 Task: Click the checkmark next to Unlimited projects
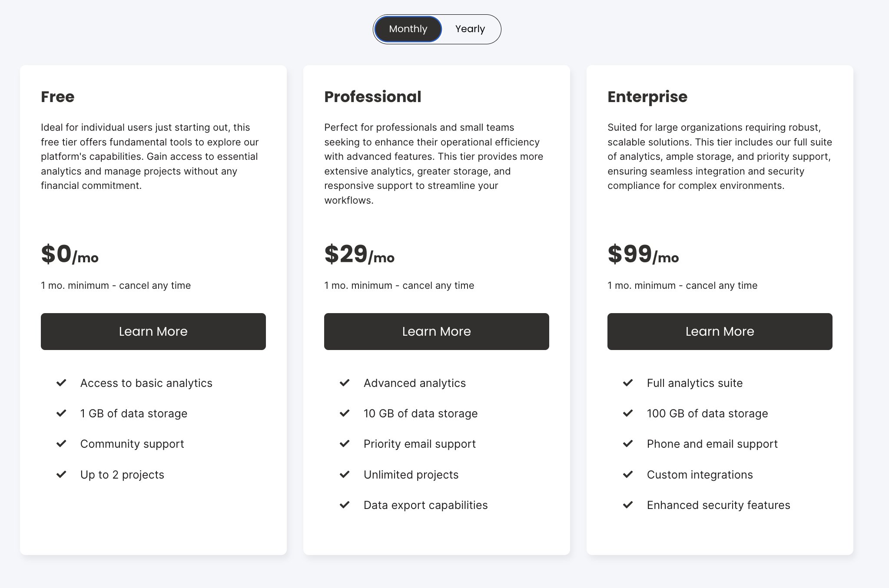(345, 474)
